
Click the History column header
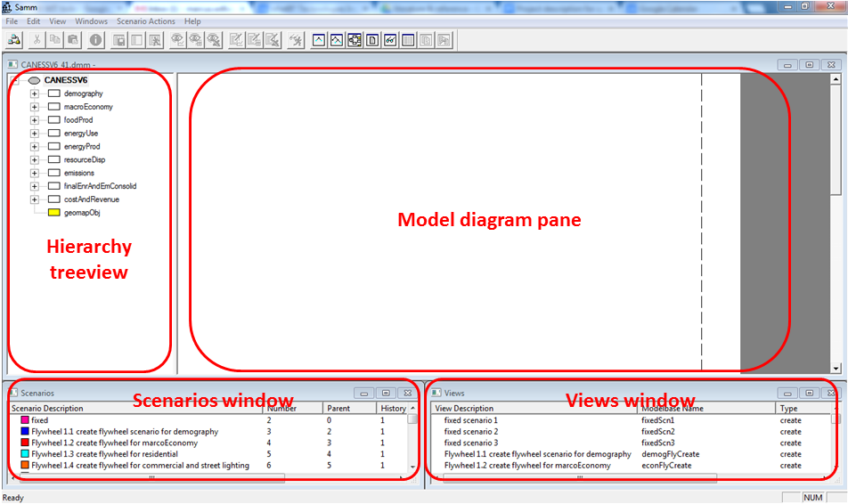393,409
